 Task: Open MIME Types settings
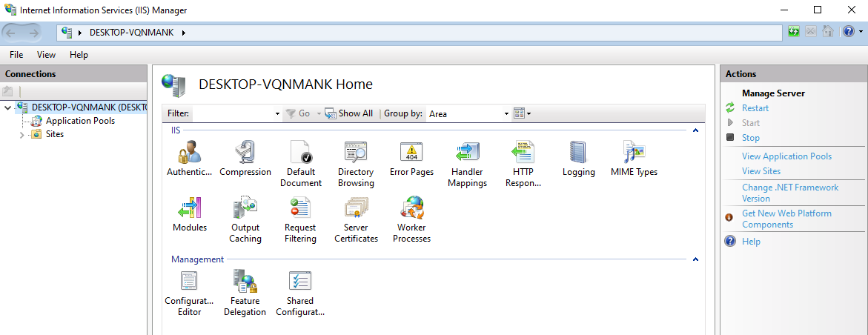pyautogui.click(x=634, y=158)
